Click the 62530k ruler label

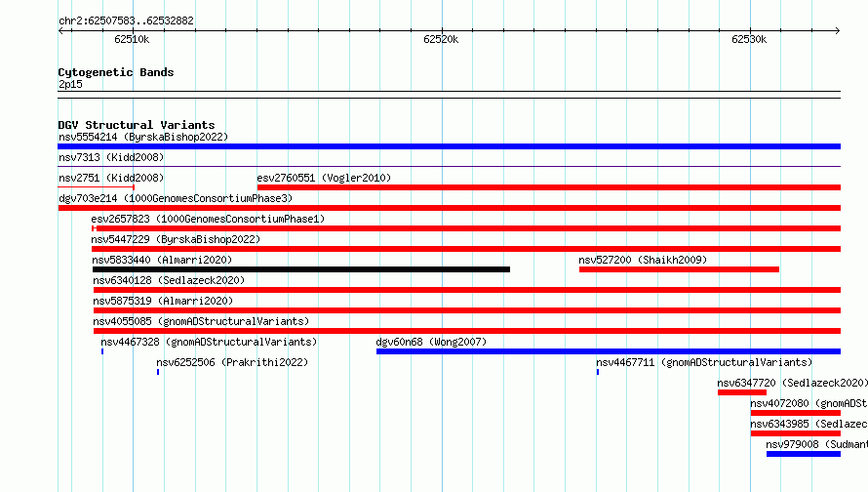[749, 39]
